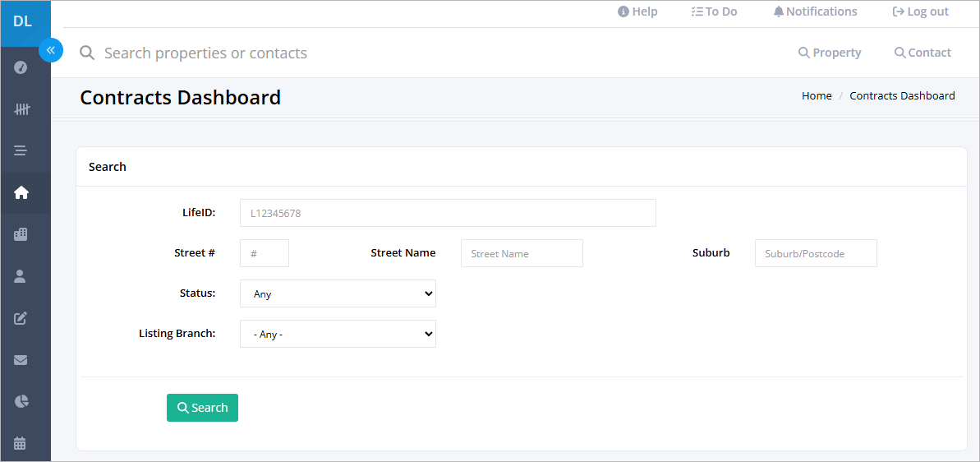Screen dimensions: 980x462
Task: Click the Search panel header text
Action: coord(108,167)
